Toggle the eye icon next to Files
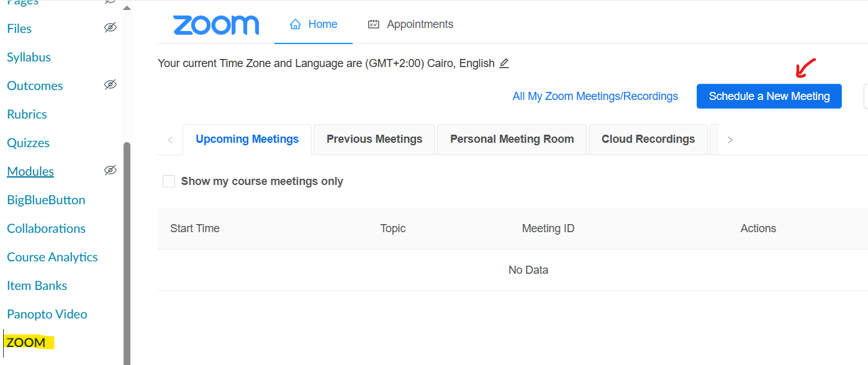The height and width of the screenshot is (365, 868). point(111,28)
